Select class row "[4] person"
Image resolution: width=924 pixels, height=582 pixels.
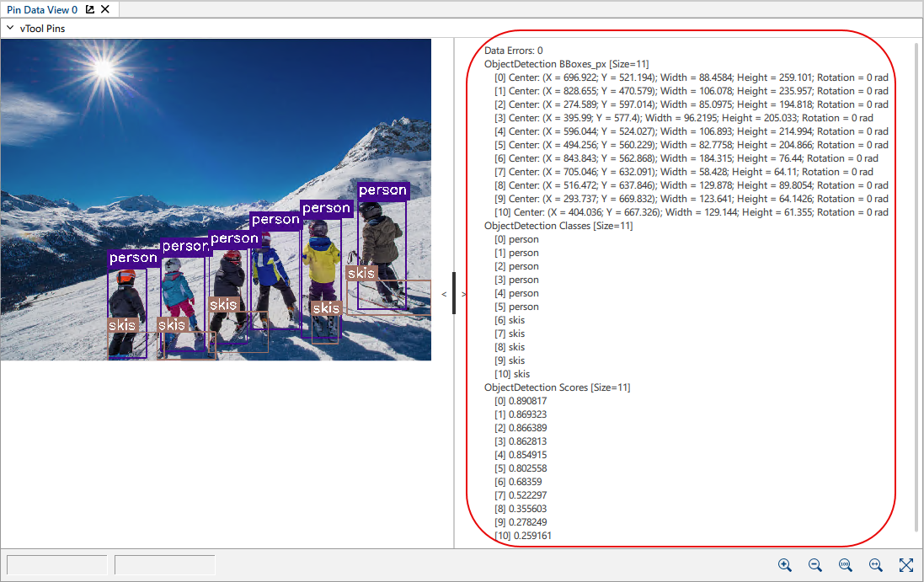point(516,293)
